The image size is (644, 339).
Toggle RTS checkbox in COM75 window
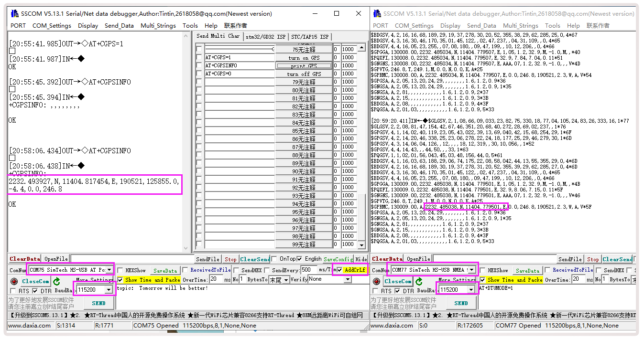pos(13,291)
